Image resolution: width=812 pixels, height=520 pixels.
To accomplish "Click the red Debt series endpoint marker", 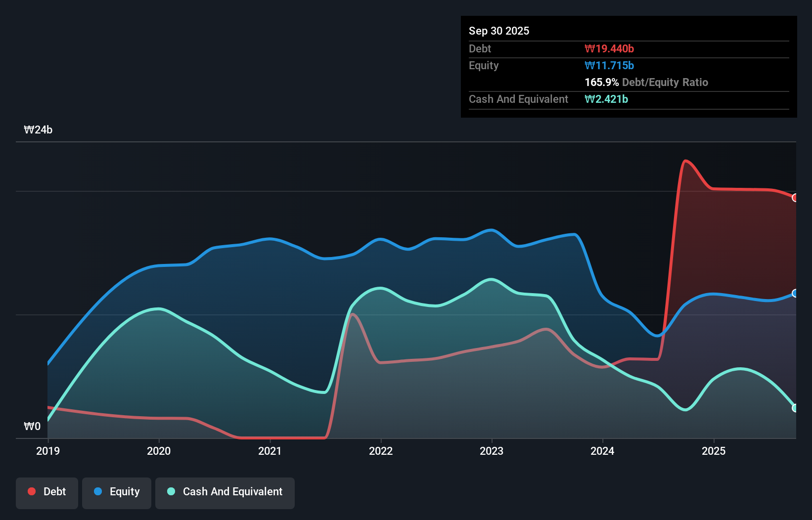I will point(795,198).
